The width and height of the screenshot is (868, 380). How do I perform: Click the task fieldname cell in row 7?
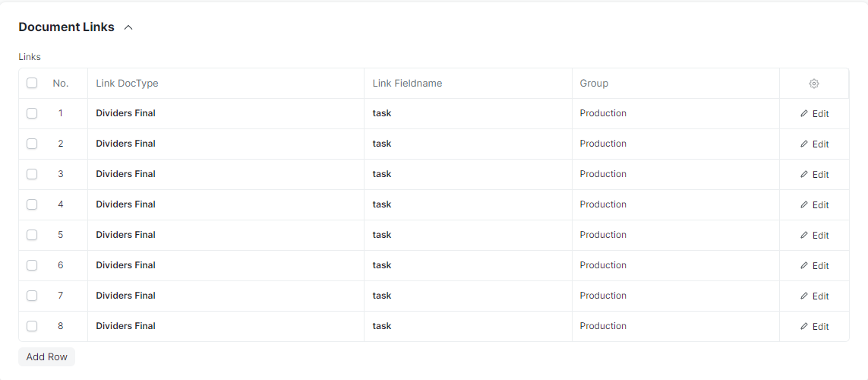coord(469,296)
